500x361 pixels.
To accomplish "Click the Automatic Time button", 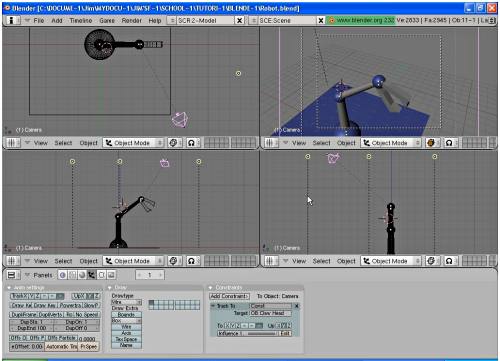I will [x=61, y=347].
